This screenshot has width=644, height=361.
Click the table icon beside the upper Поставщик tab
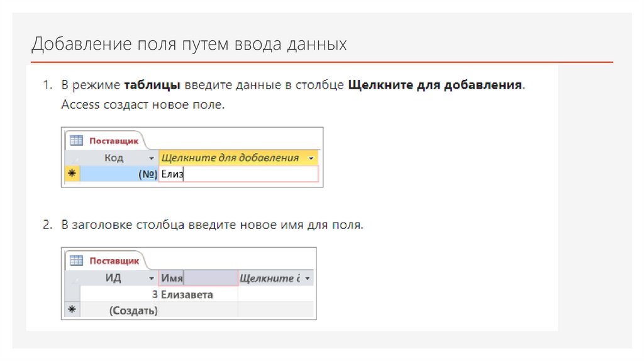click(x=76, y=140)
